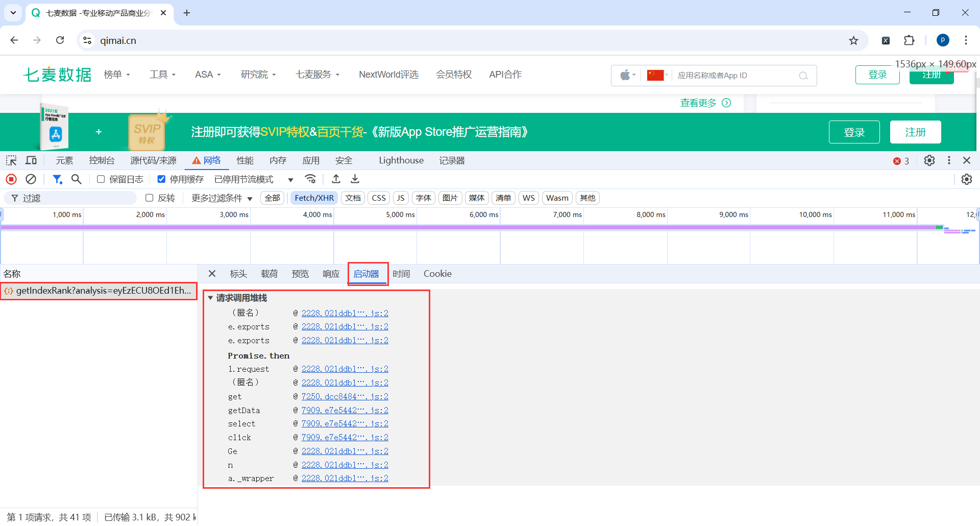Open network conditions wifi icon

pos(310,179)
